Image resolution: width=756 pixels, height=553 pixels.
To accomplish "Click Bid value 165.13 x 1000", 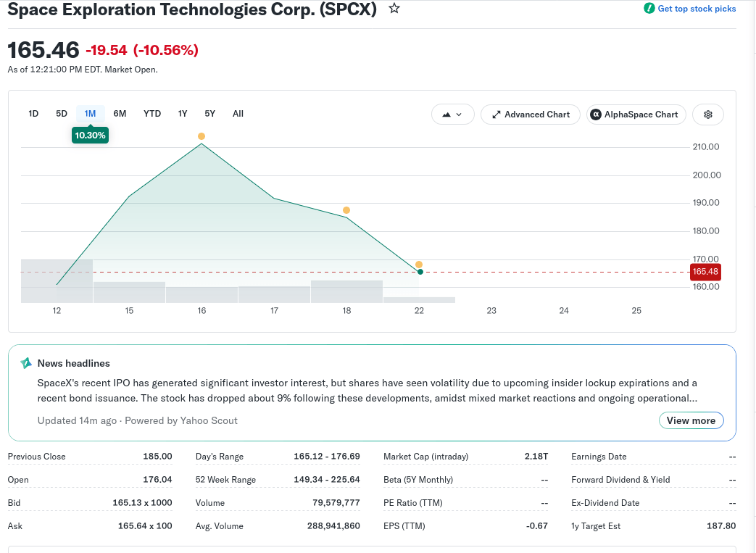I will [x=142, y=503].
